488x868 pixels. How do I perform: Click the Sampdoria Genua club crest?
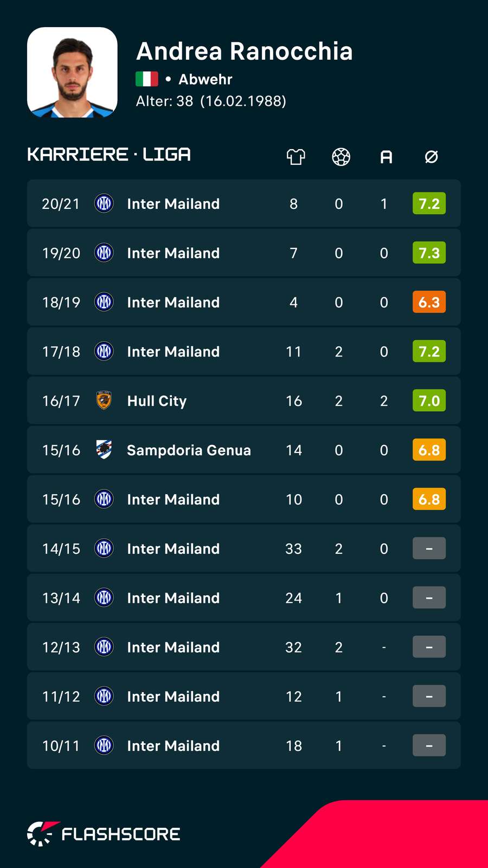click(104, 450)
